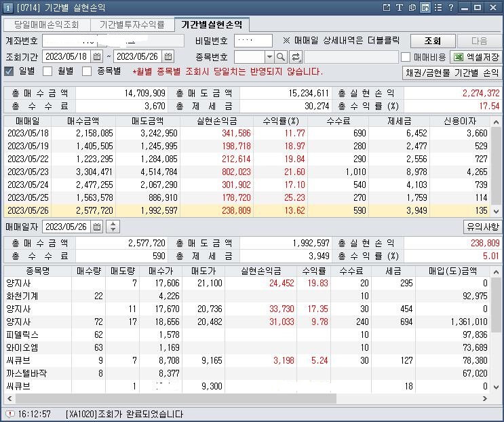Select the 2023/05/19 row
Image resolution: width=504 pixels, height=422 pixels.
coord(247,146)
